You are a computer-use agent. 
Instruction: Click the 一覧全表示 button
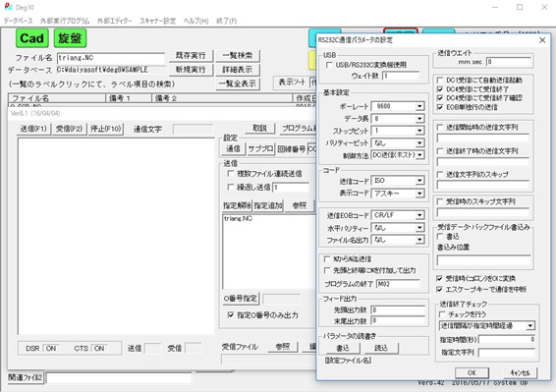[238, 84]
